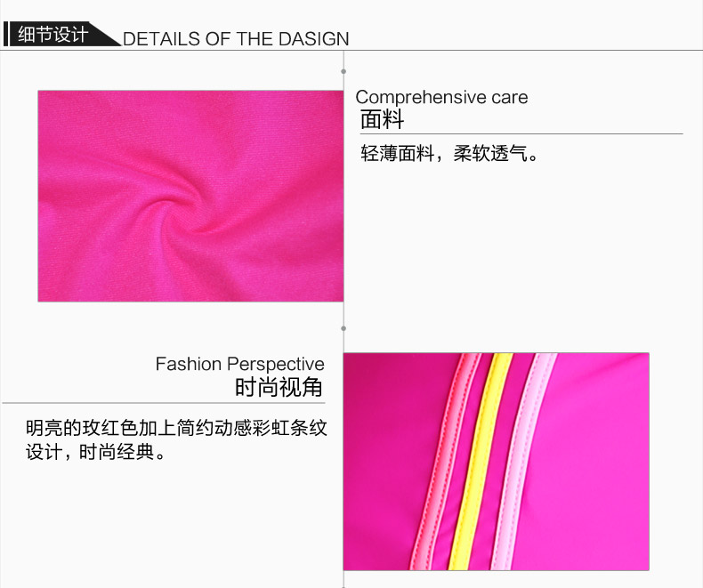Click the rainbow stripes detail image
This screenshot has width=703, height=588.
(497, 462)
